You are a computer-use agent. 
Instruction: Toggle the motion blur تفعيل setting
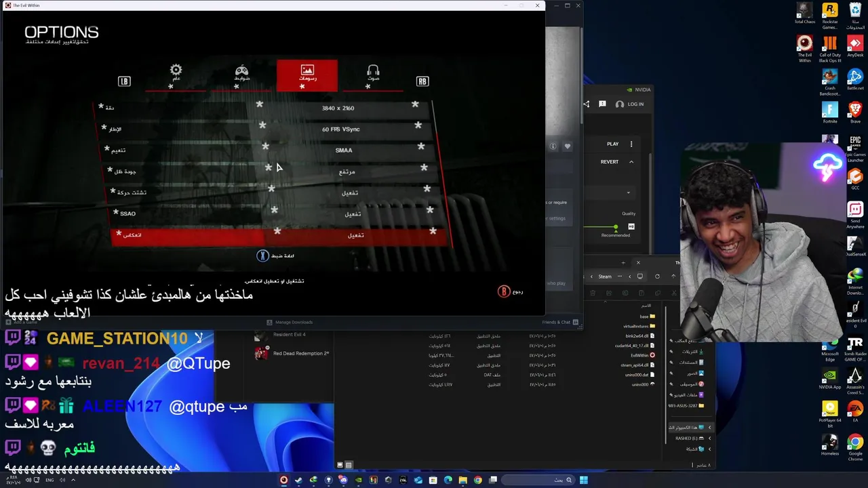[350, 192]
